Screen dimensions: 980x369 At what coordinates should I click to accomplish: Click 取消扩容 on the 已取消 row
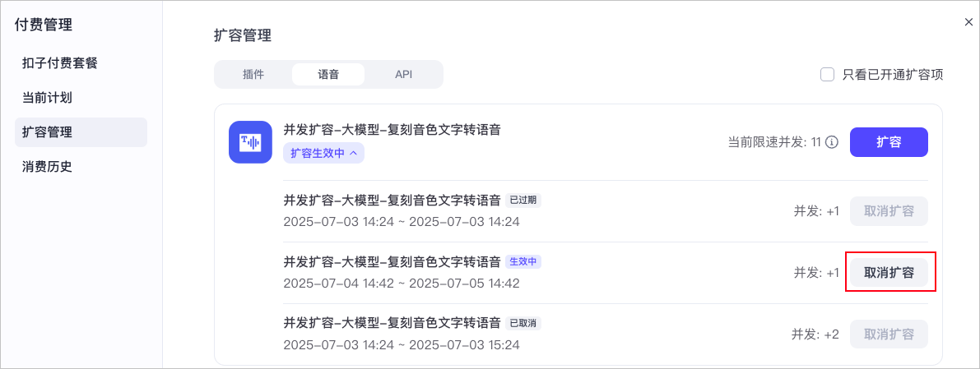pyautogui.click(x=888, y=334)
